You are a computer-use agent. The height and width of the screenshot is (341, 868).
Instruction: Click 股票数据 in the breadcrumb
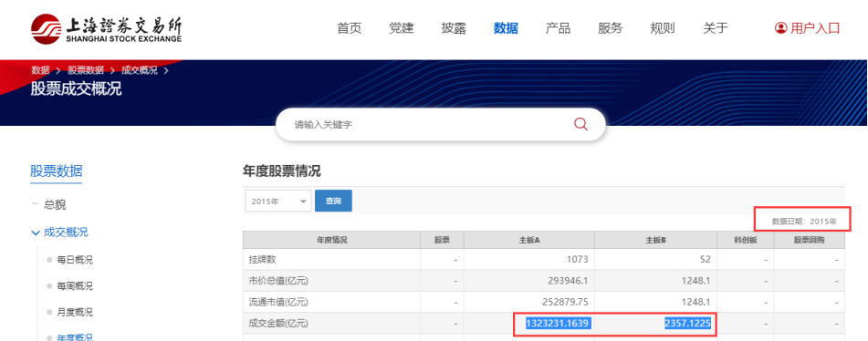[x=86, y=70]
